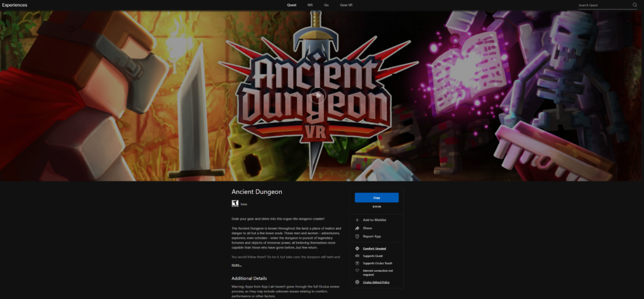
Task: Expand description with more... link
Action: coord(236,265)
